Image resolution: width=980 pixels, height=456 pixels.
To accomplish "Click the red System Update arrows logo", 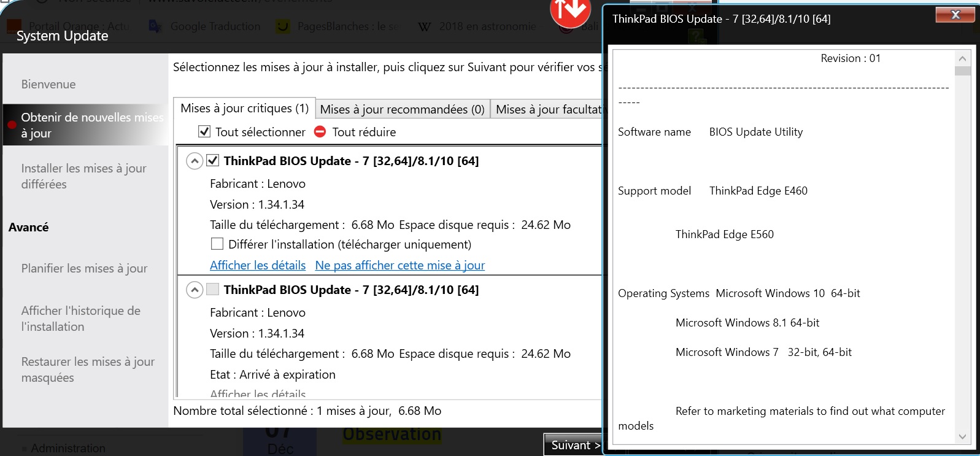I will 570,12.
